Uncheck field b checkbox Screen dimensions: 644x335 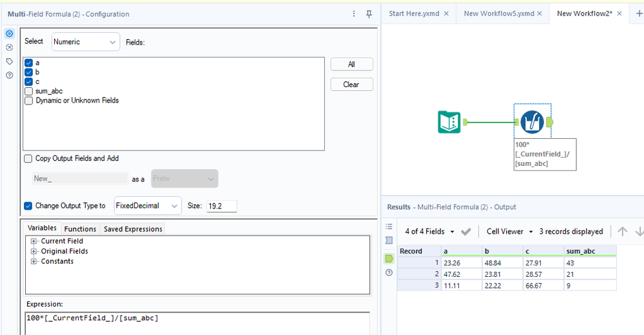click(28, 72)
